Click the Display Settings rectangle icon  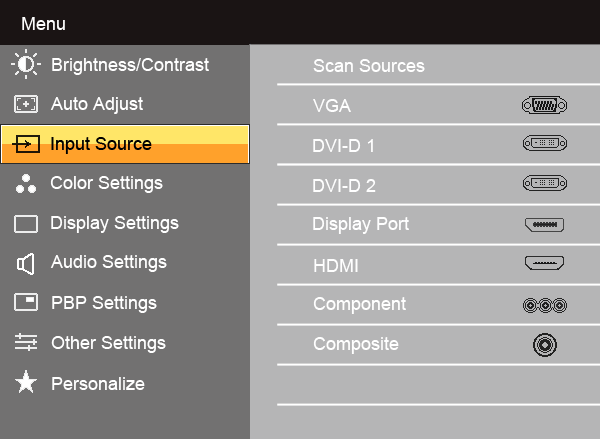[x=25, y=224]
